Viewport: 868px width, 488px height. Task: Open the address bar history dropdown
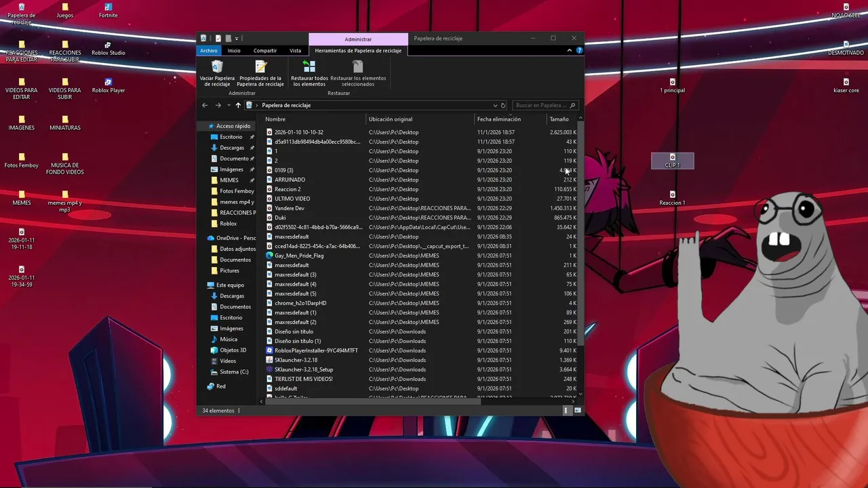coord(495,105)
